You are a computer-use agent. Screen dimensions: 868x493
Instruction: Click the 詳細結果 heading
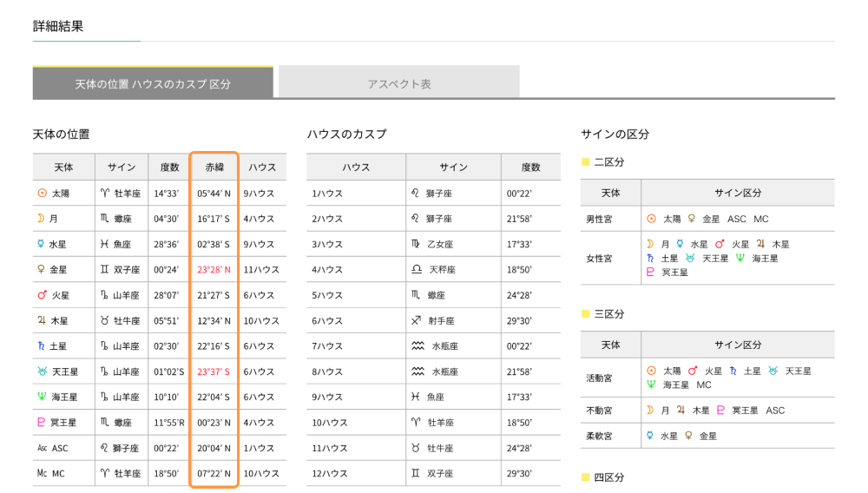(58, 26)
